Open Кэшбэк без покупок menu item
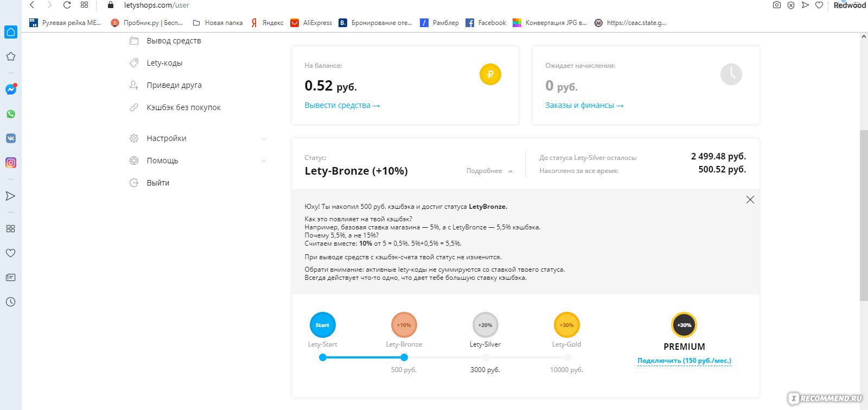This screenshot has height=410, width=868. tap(183, 107)
